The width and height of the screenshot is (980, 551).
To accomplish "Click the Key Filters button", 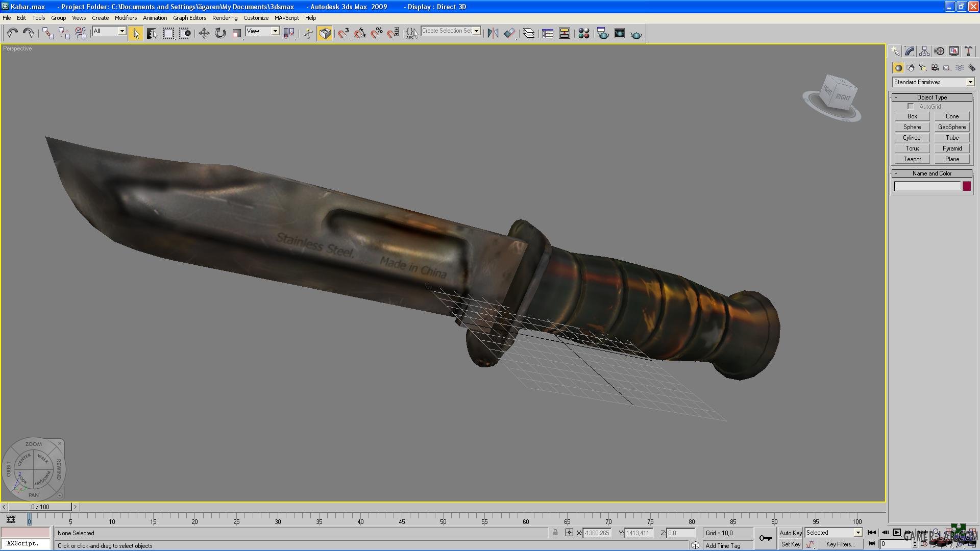I will [x=840, y=544].
